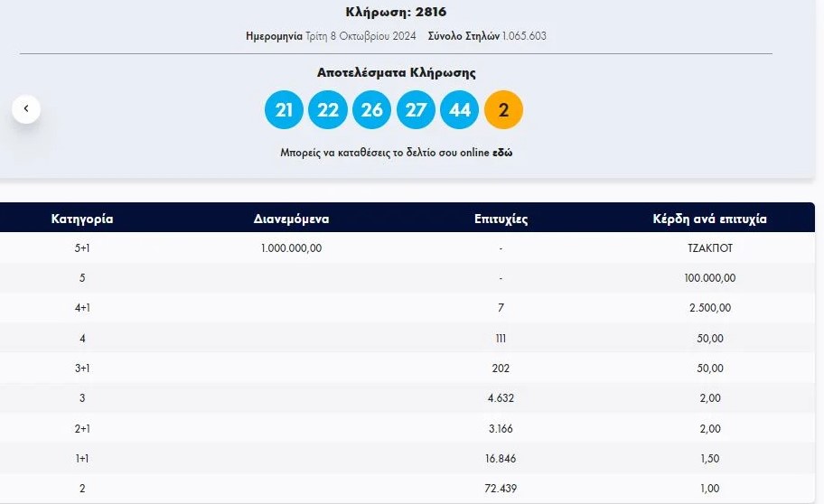The image size is (824, 504).
Task: Click the 1.000.000,00 distributed amount
Action: [x=291, y=247]
